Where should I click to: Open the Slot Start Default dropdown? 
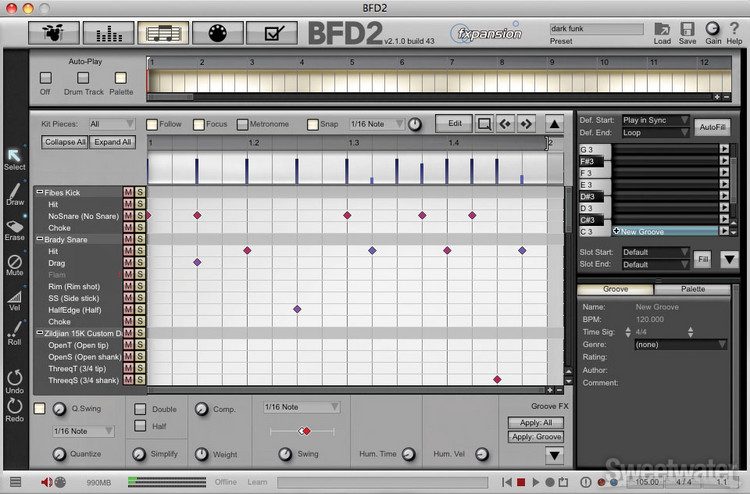(x=655, y=252)
